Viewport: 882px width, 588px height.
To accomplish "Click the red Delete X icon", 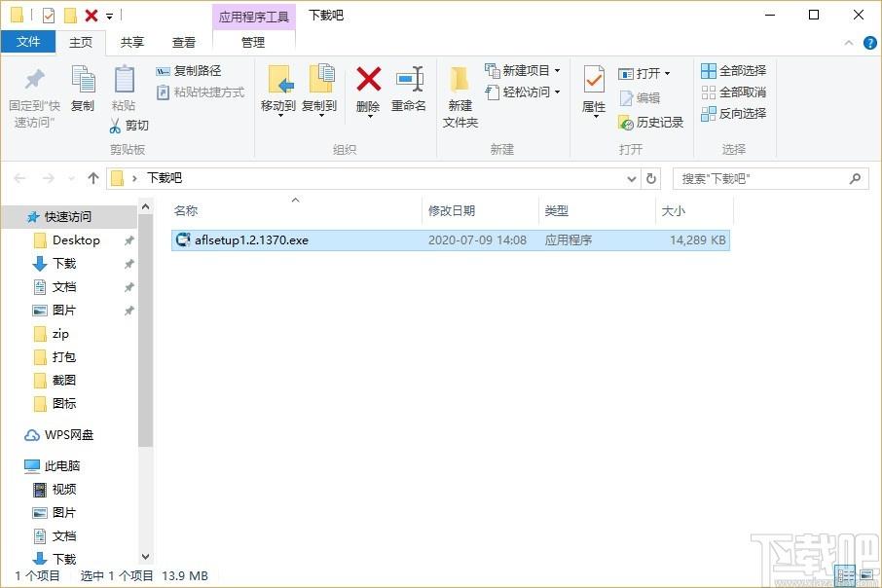I will point(368,79).
